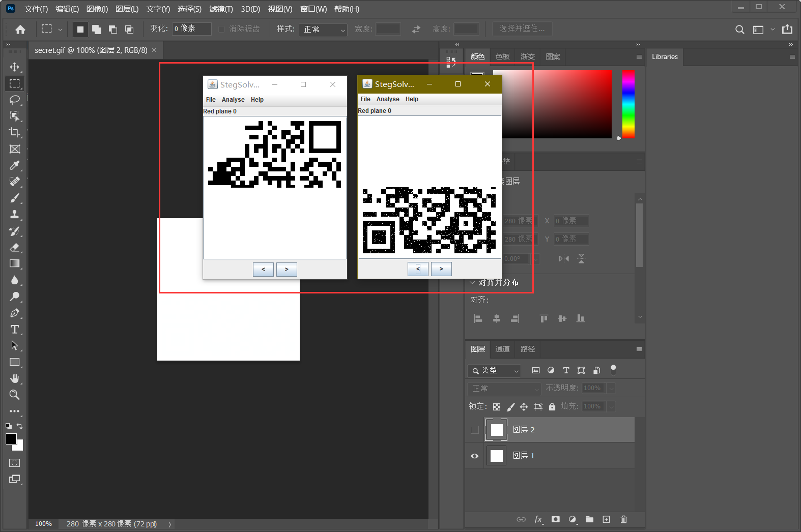
Task: Click the Home icon in options bar
Action: point(20,29)
